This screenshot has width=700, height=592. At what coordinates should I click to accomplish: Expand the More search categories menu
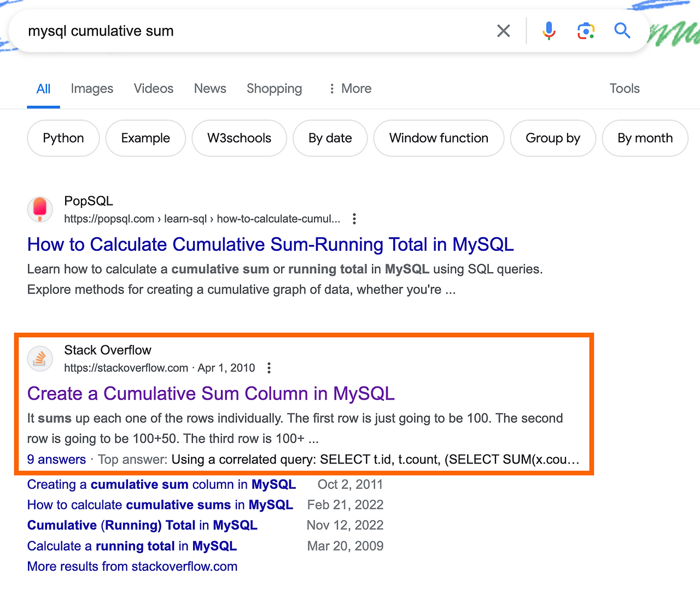coord(349,89)
